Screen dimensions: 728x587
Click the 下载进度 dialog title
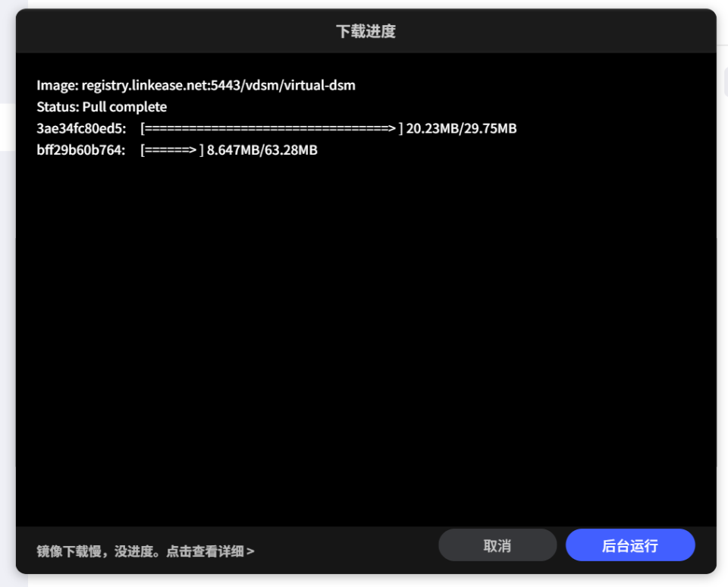[364, 31]
